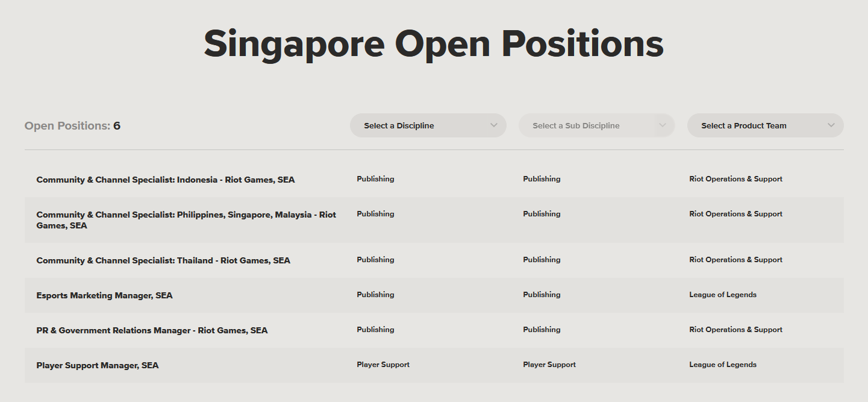Open the Select a Sub Discipline dropdown
Screen dimensions: 868x402
pos(597,125)
